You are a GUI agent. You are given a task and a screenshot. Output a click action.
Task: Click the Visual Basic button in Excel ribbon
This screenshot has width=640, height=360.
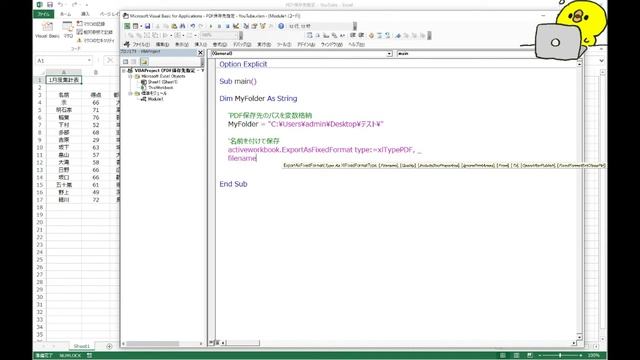tap(47, 30)
